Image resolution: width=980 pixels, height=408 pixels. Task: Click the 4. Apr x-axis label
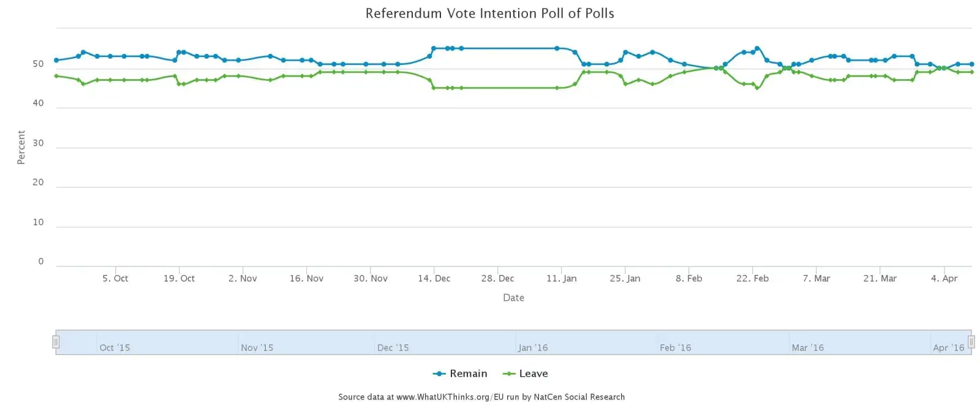pyautogui.click(x=944, y=278)
